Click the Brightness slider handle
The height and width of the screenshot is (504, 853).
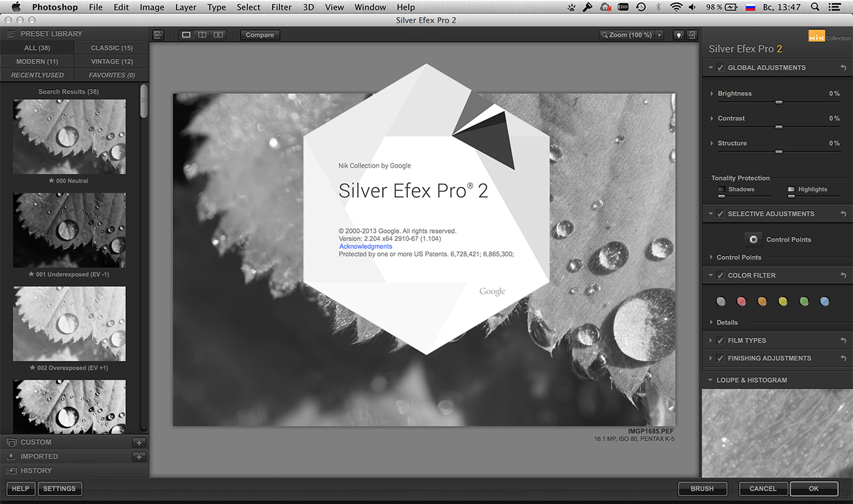(778, 102)
